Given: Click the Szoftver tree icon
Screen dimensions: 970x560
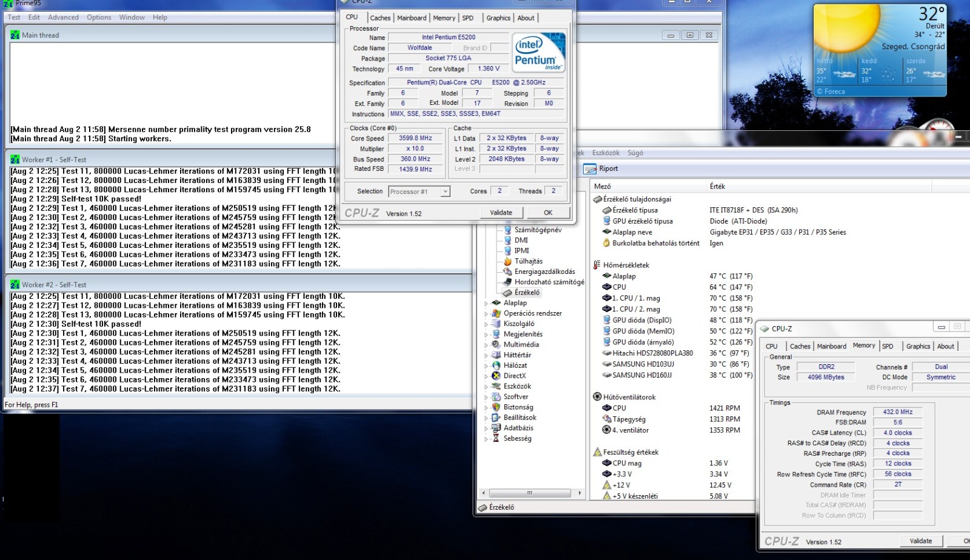Looking at the screenshot, I should click(497, 396).
